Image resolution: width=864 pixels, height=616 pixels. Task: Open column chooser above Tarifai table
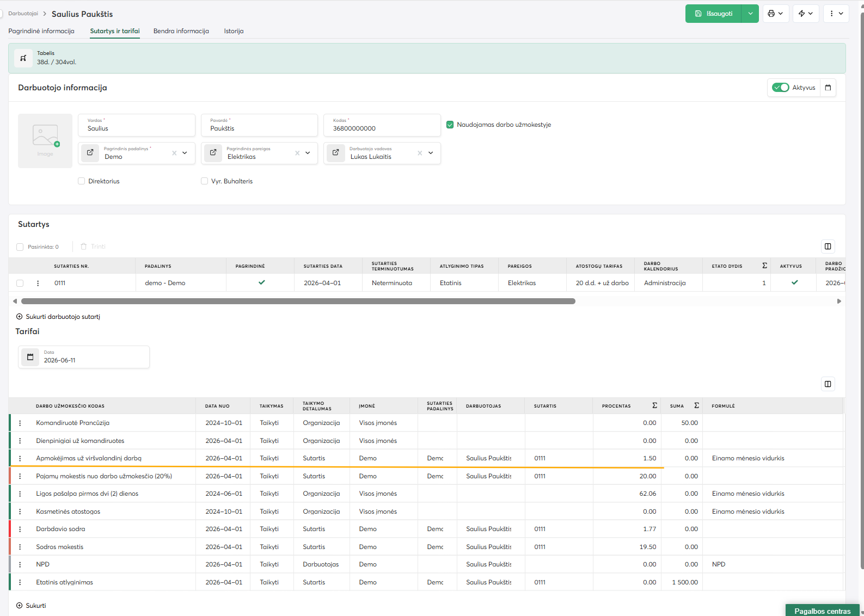tap(828, 384)
